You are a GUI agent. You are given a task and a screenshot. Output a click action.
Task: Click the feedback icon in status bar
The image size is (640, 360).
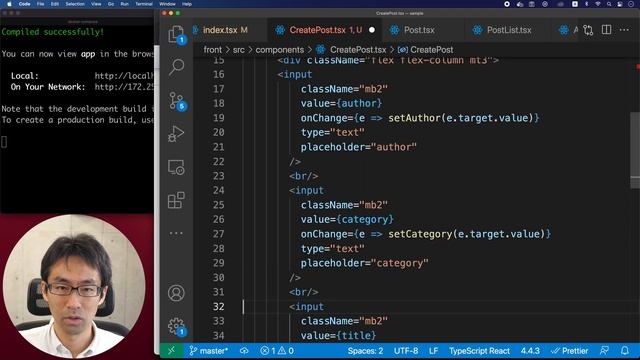(604, 351)
